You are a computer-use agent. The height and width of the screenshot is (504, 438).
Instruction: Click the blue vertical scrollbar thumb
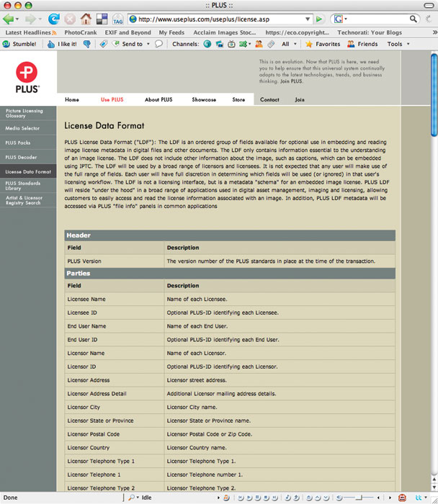pos(434,96)
